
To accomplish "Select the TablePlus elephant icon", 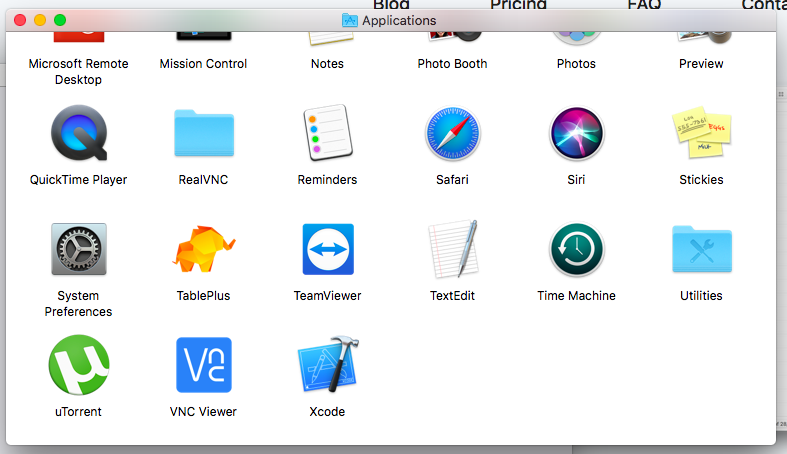I will (x=203, y=249).
